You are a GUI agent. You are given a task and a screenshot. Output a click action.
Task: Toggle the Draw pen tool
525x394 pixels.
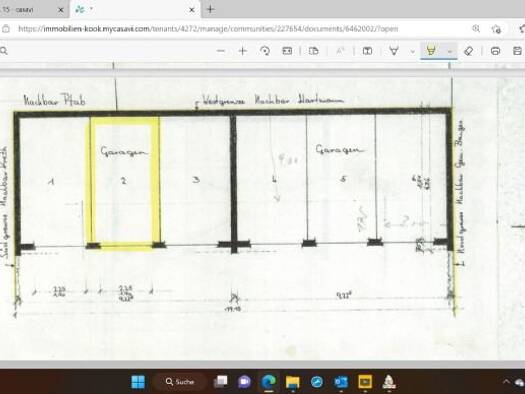(x=394, y=51)
